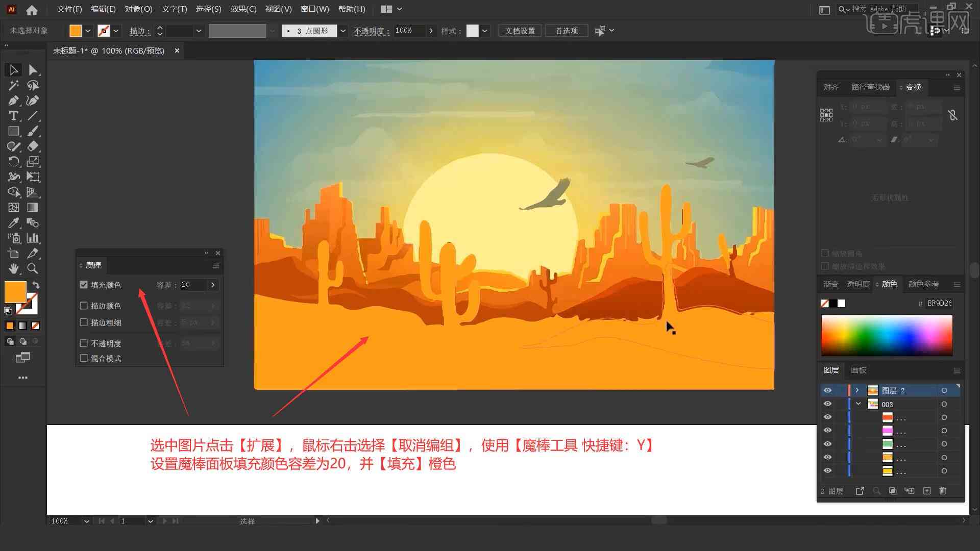Select the Selection tool

point(12,69)
